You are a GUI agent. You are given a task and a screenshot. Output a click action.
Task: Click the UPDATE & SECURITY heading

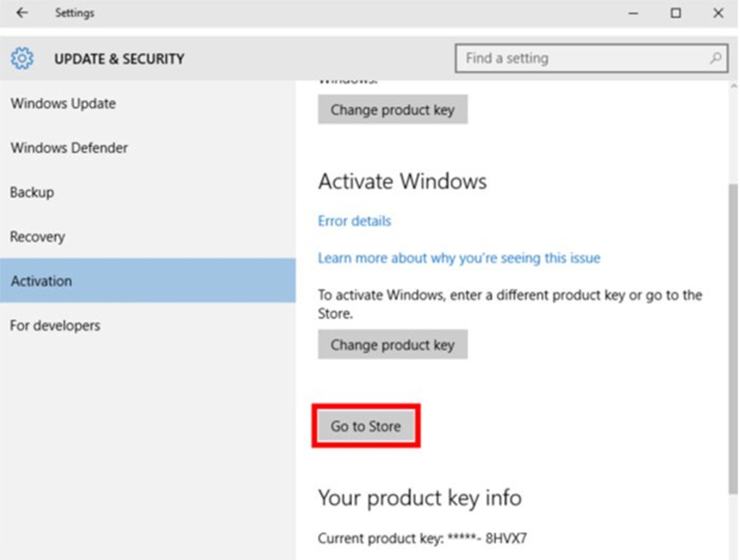click(118, 59)
